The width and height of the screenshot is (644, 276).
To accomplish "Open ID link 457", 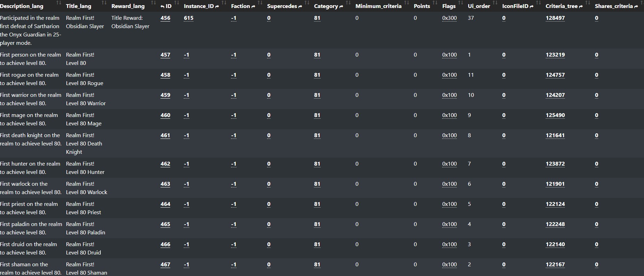I will [165, 55].
